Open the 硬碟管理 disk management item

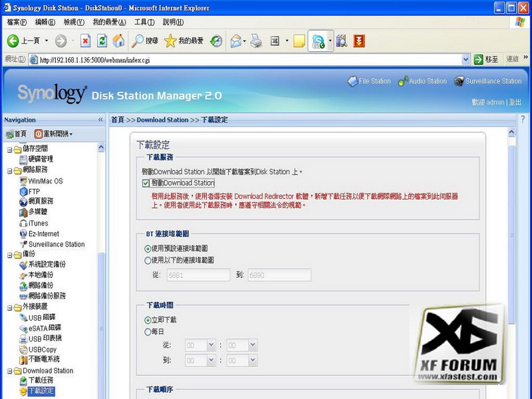click(x=36, y=159)
